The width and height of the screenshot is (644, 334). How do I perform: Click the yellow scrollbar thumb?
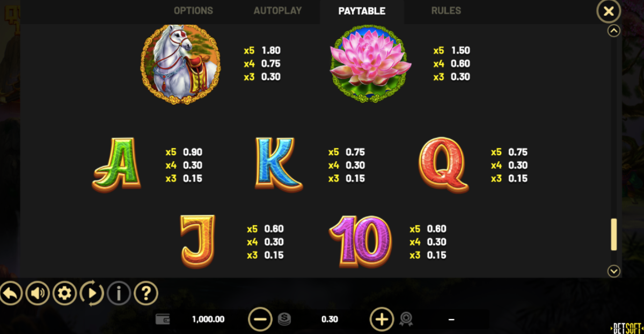click(x=614, y=235)
